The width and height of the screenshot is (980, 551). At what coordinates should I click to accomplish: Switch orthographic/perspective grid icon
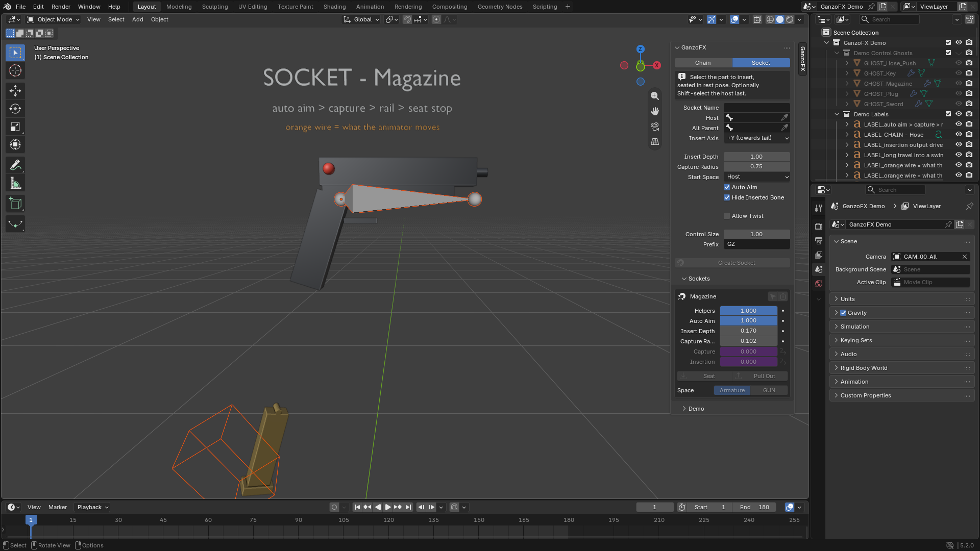(655, 142)
